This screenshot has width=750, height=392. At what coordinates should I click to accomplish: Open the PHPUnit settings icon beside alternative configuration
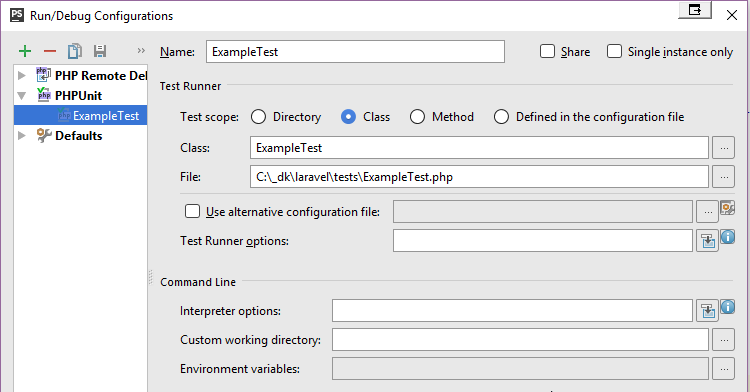click(x=728, y=208)
